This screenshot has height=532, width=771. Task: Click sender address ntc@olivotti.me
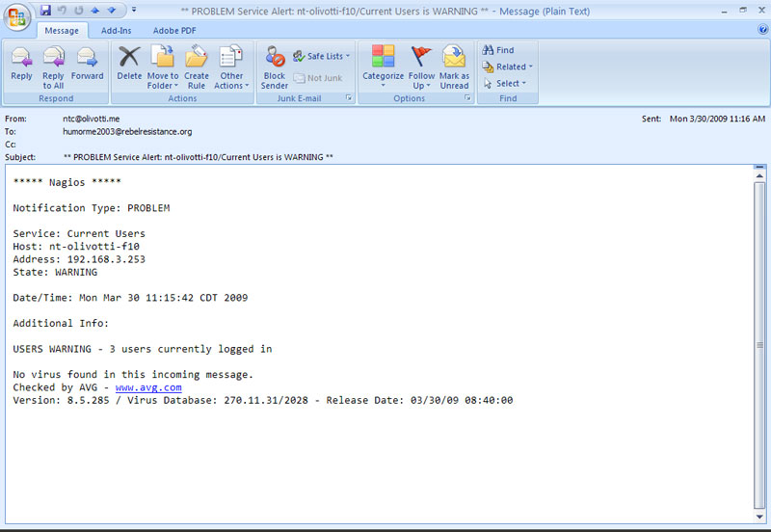(x=91, y=119)
